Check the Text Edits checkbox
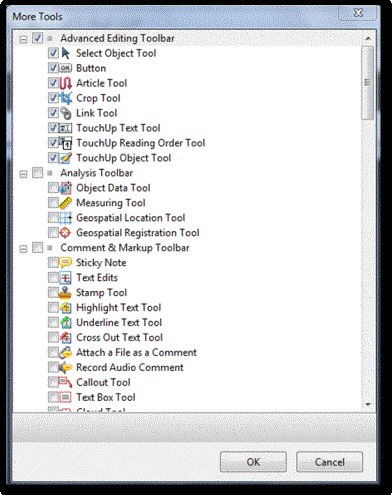The width and height of the screenshot is (392, 495). [53, 278]
